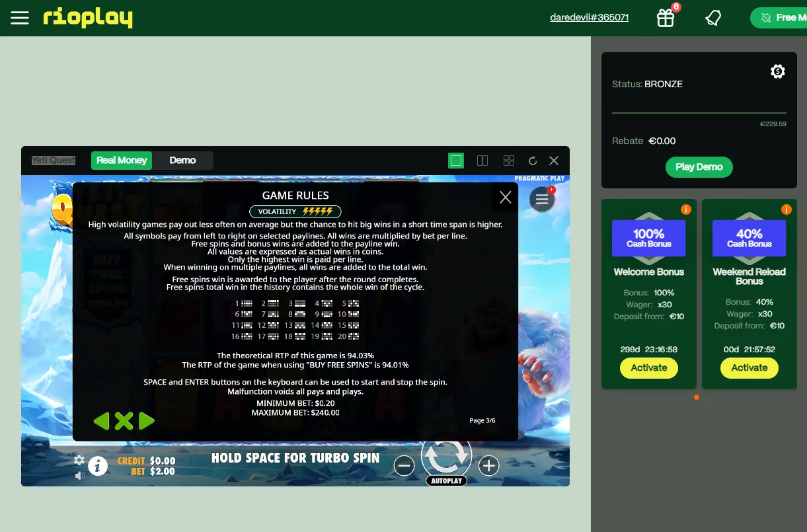Switch to the Demo tab
The image size is (807, 532).
coord(182,160)
